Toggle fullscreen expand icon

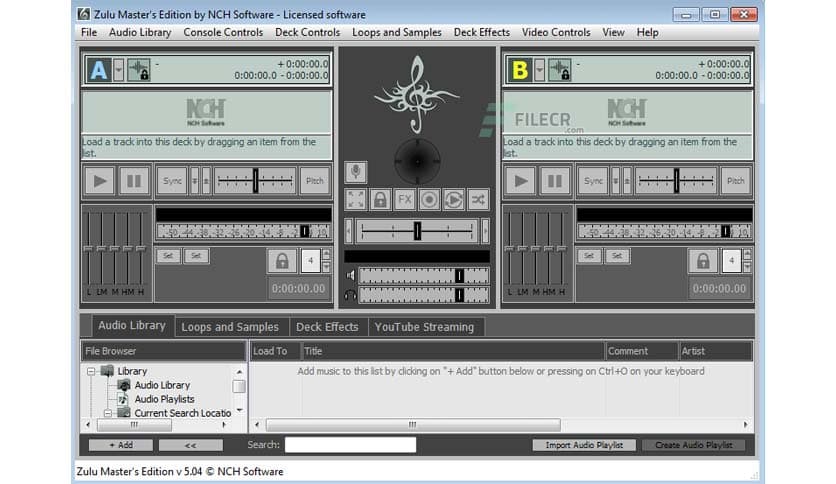click(356, 200)
